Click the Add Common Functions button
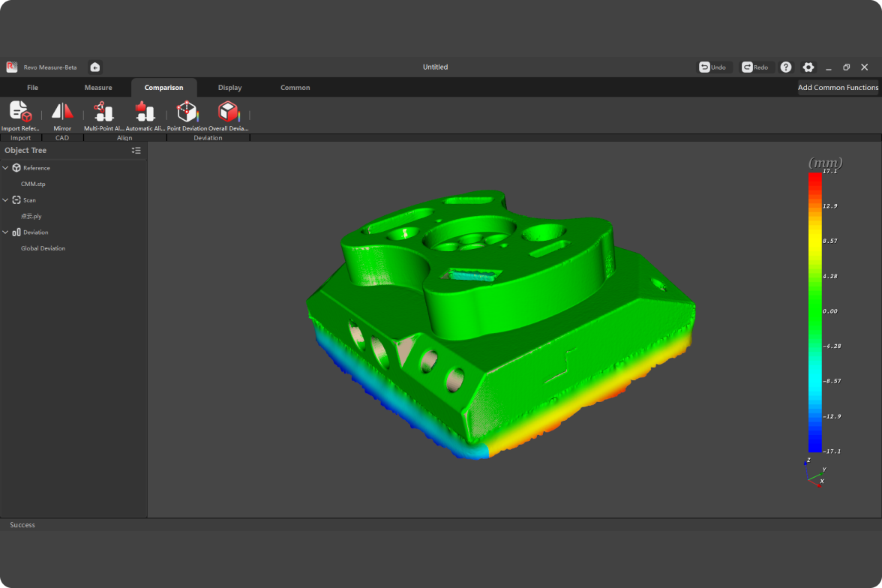 tap(838, 88)
